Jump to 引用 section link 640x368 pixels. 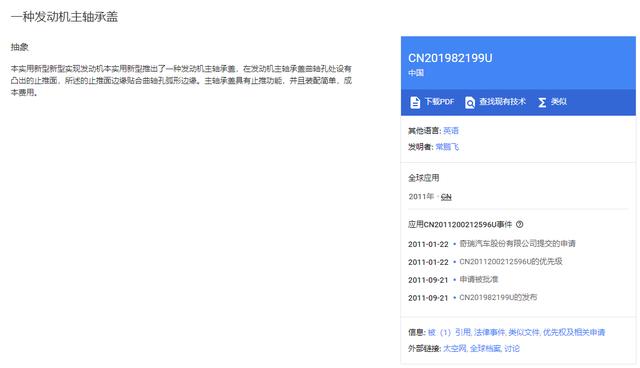tap(462, 332)
